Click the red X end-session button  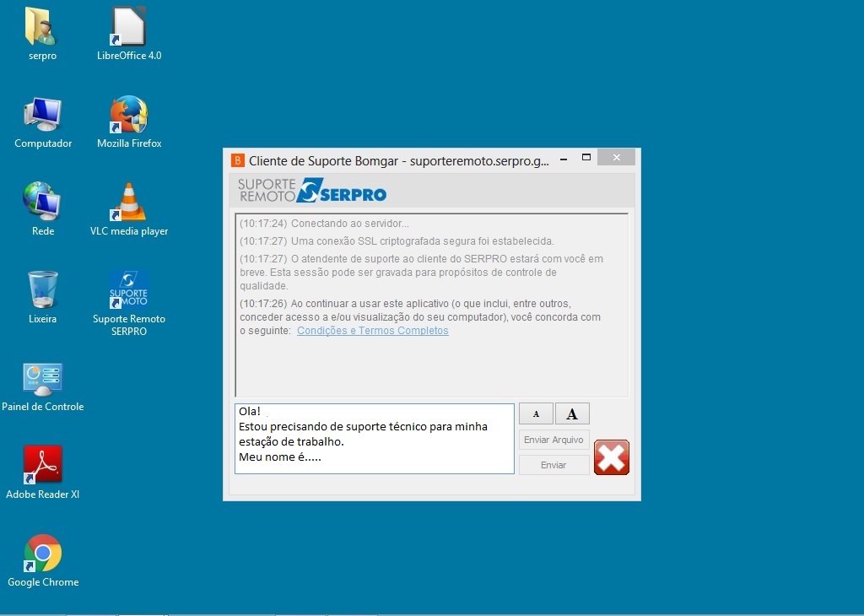point(612,457)
